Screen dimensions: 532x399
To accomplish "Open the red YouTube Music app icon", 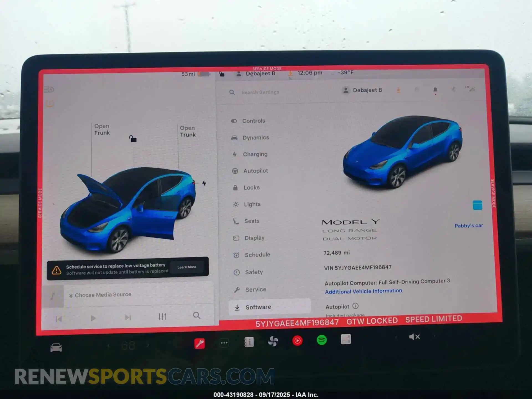I will point(297,341).
